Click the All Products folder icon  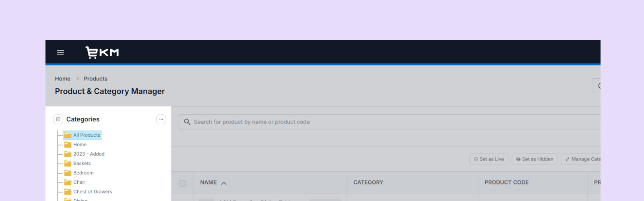(68, 135)
